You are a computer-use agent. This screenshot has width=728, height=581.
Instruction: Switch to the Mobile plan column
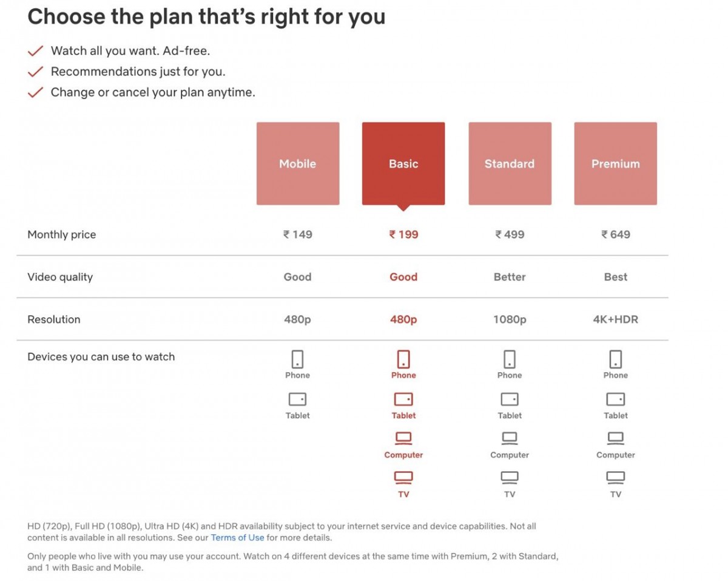pos(297,163)
